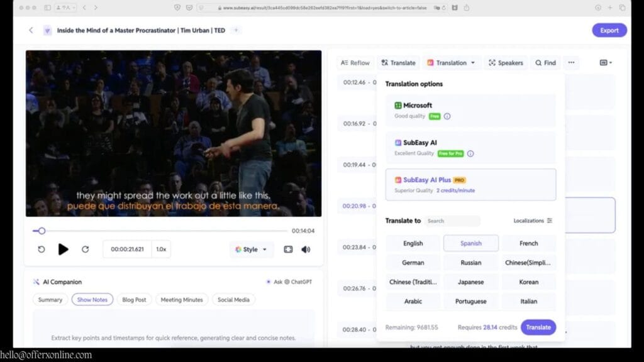This screenshot has height=362, width=644.
Task: Choose Chinese (Traditional) as target language
Action: tap(413, 282)
